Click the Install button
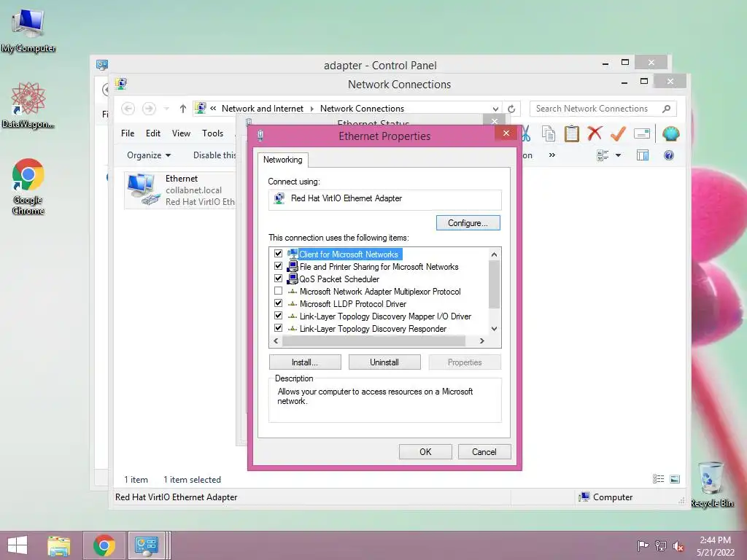Viewport: 747px width, 560px height. tap(305, 362)
